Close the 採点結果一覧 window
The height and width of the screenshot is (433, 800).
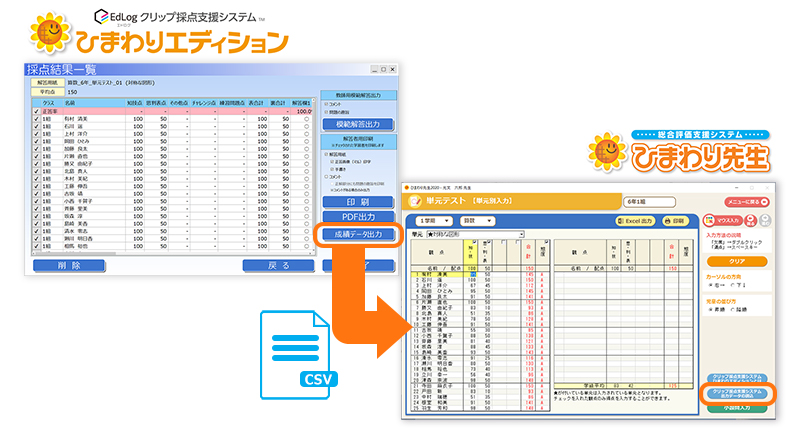(x=392, y=69)
